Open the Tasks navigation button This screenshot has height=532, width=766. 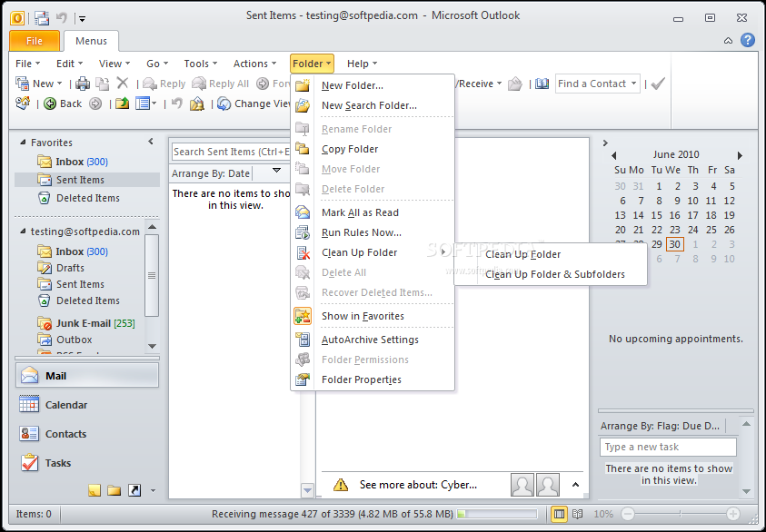click(87, 463)
